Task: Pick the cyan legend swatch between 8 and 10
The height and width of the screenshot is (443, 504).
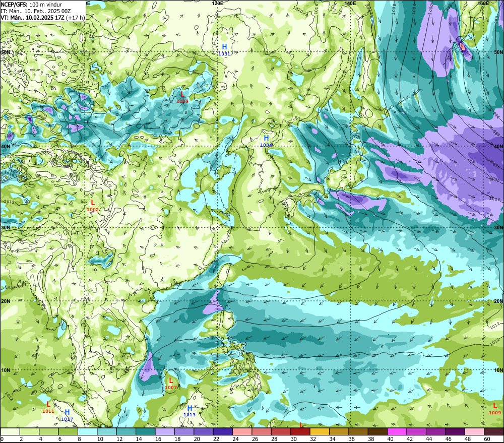Action: pyautogui.click(x=87, y=431)
